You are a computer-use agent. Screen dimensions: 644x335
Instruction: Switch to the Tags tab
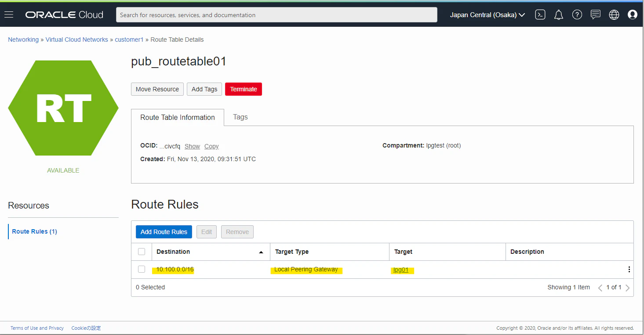coord(240,117)
